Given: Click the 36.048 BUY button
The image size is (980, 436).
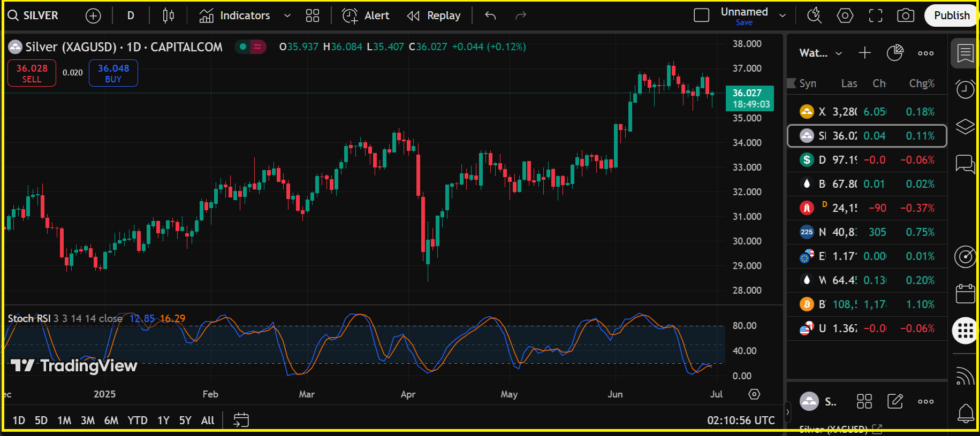Looking at the screenshot, I should click(x=113, y=73).
